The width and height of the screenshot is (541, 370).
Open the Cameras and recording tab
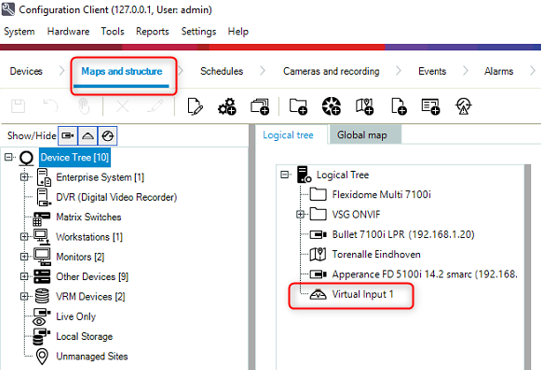[x=331, y=71]
